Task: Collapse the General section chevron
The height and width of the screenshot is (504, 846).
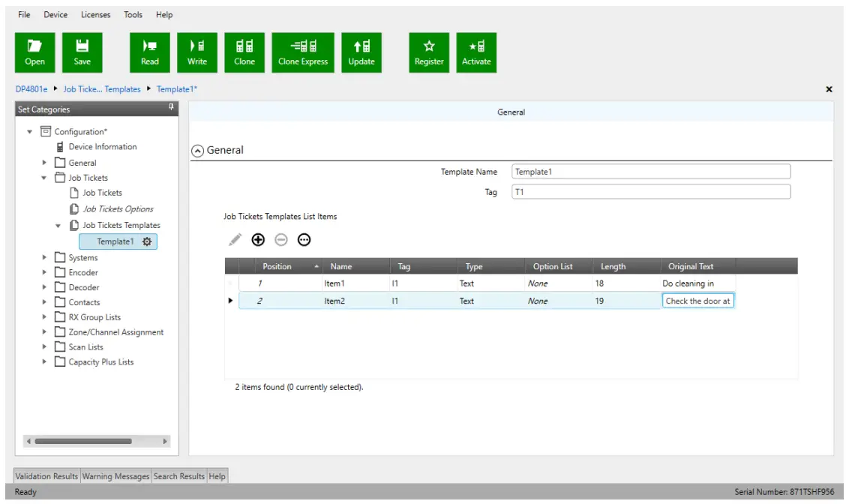Action: pyautogui.click(x=198, y=150)
